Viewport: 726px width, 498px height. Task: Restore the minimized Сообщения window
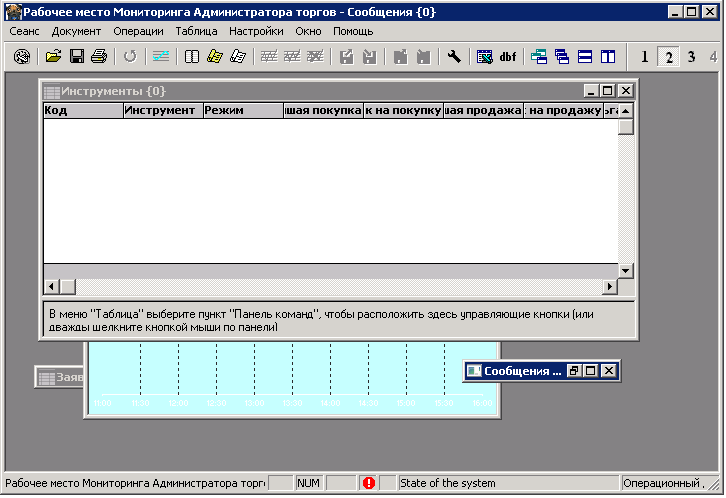click(x=574, y=371)
